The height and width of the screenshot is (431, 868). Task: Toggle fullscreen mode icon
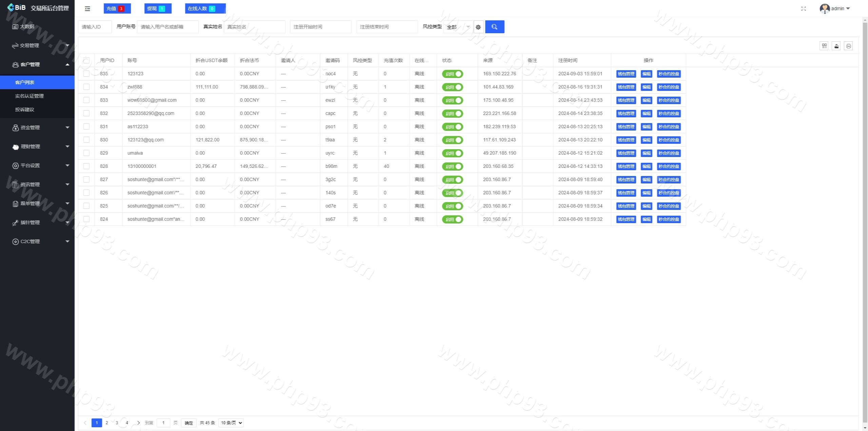click(x=803, y=9)
